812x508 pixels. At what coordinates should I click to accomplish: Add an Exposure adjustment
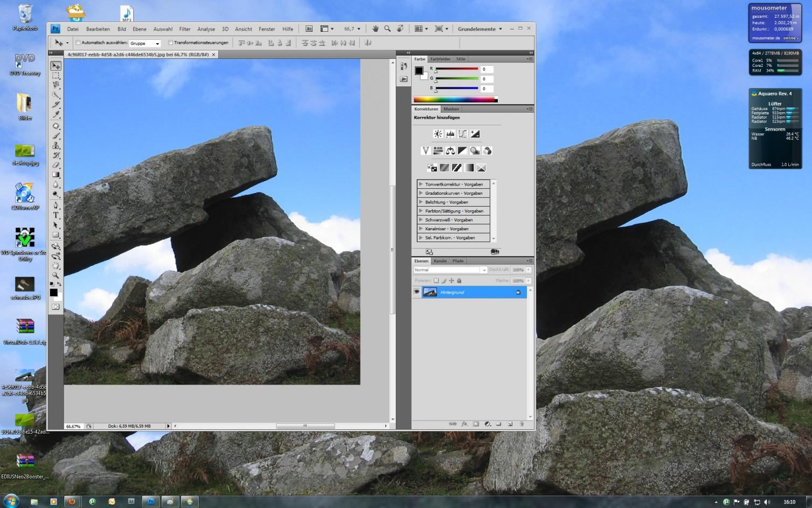coord(475,134)
